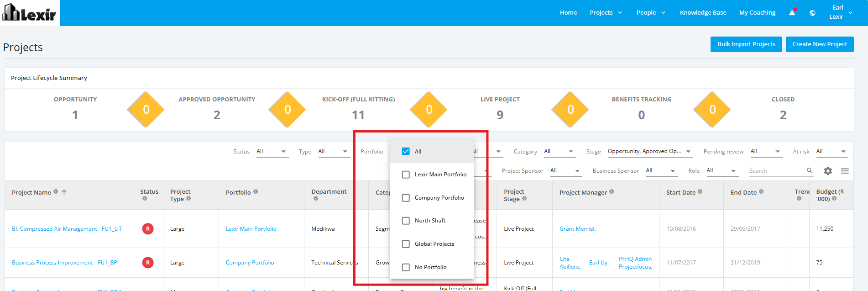
Task: Open Grant Merriel manager link
Action: (577, 229)
